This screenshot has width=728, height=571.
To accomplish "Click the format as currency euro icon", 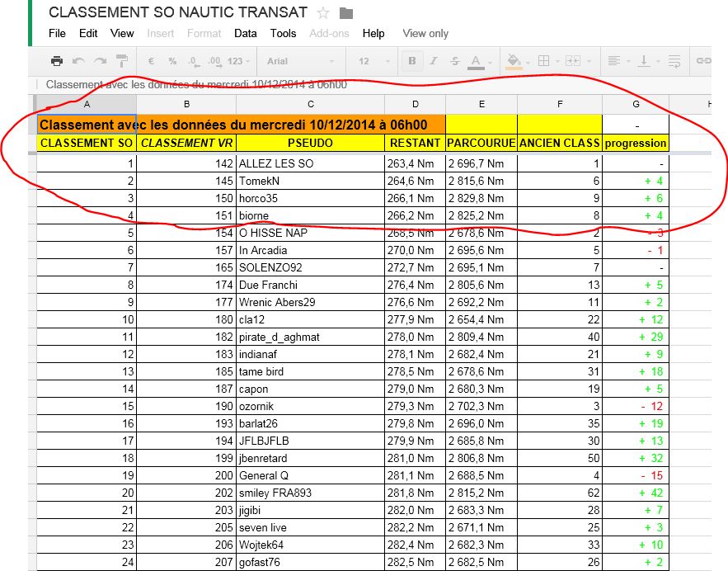I will [x=151, y=61].
